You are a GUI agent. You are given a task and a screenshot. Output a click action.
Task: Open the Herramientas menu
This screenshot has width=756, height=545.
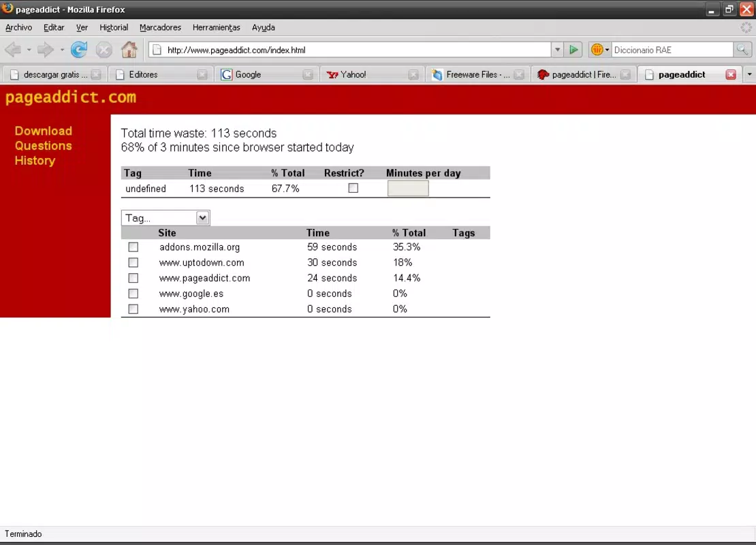217,27
